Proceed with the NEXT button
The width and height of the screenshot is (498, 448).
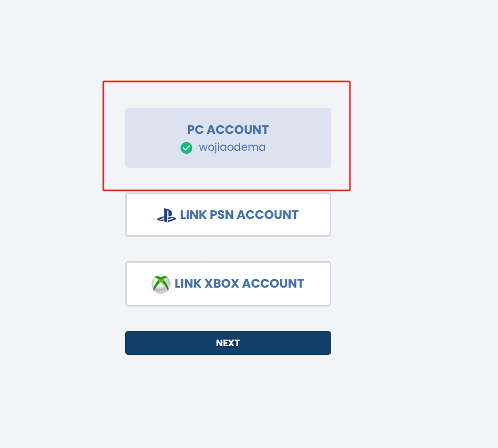[x=228, y=343]
